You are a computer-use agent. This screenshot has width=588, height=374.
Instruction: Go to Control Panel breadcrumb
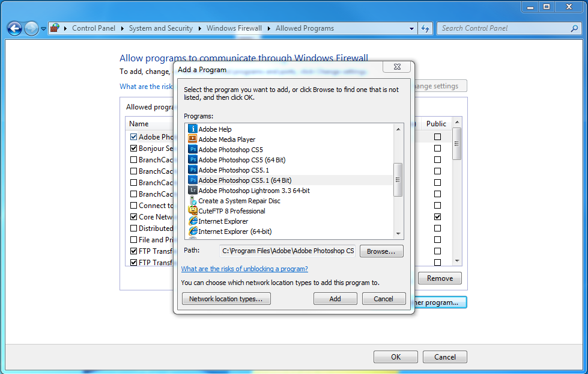(x=94, y=28)
